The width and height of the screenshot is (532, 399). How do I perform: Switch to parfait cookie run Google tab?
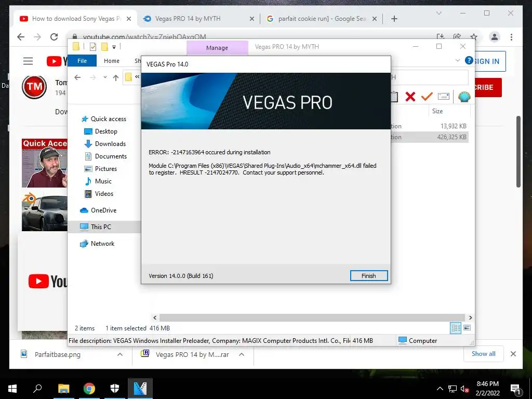click(x=322, y=19)
